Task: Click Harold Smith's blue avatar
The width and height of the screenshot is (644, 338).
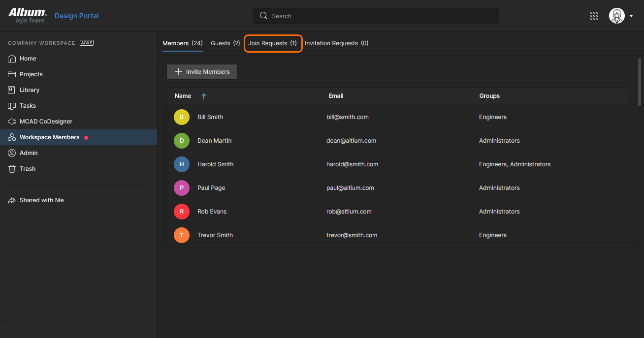Action: (182, 164)
